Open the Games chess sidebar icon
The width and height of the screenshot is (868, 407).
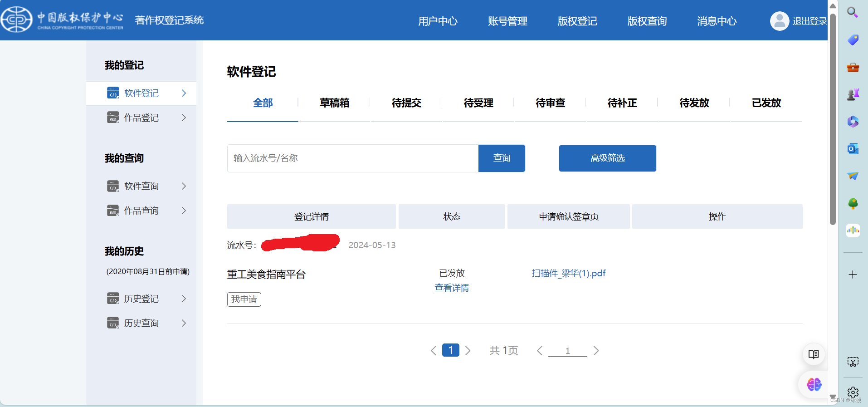click(x=853, y=94)
